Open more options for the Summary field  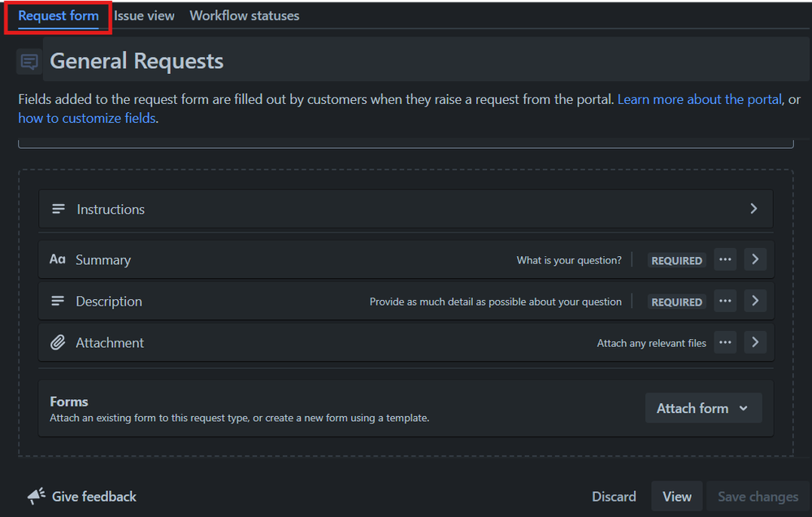[x=725, y=259]
